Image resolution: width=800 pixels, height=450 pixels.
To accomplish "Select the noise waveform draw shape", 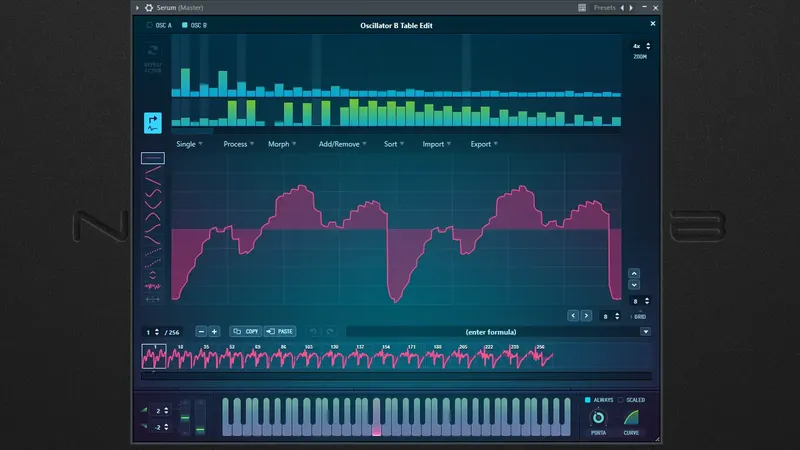I will point(153,287).
